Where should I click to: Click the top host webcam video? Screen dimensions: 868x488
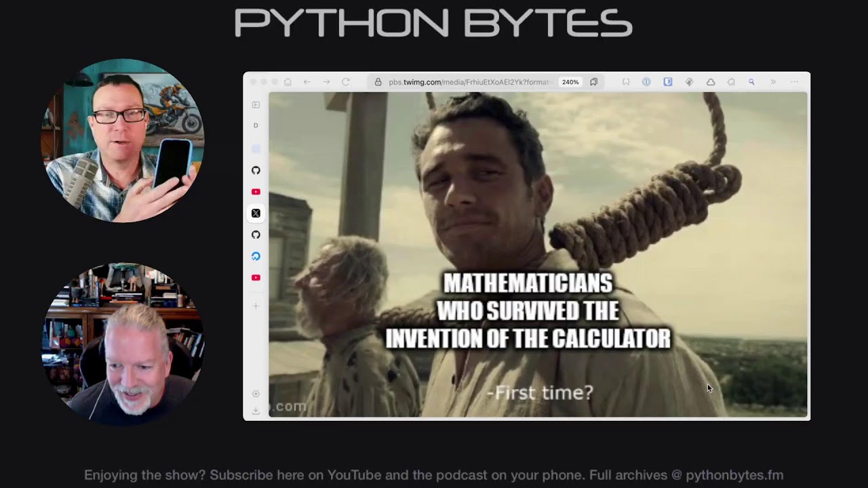tap(123, 141)
